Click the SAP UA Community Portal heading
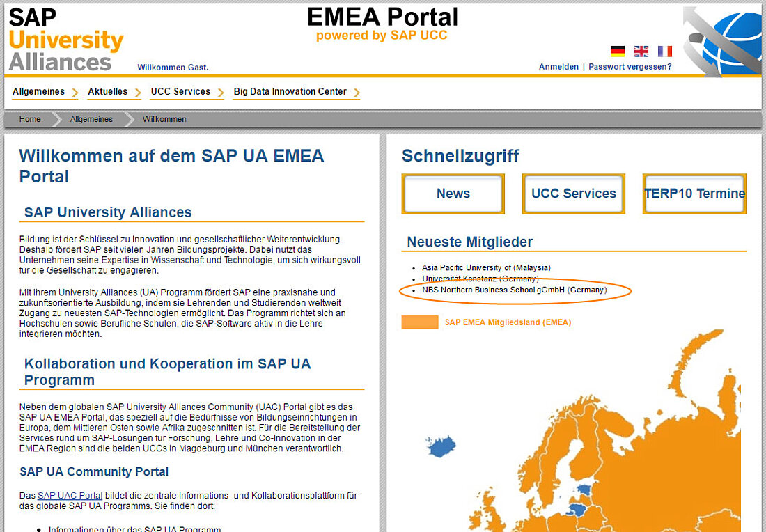The height and width of the screenshot is (532, 766). click(x=94, y=471)
